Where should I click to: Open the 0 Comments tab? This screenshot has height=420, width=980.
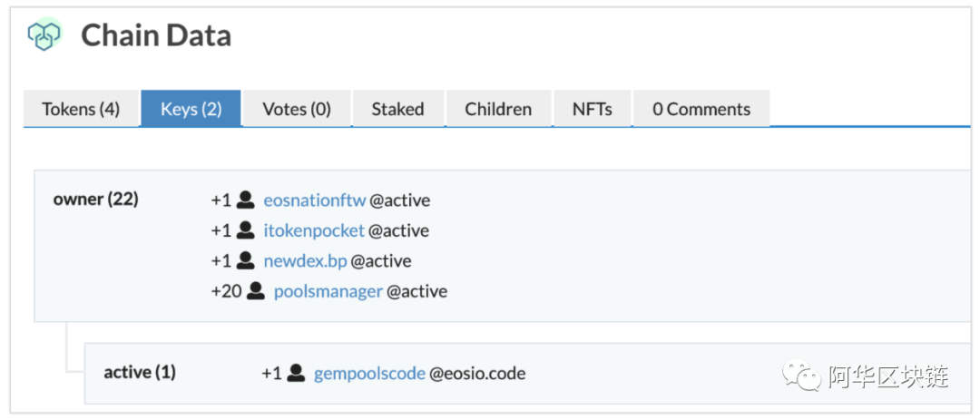(701, 109)
